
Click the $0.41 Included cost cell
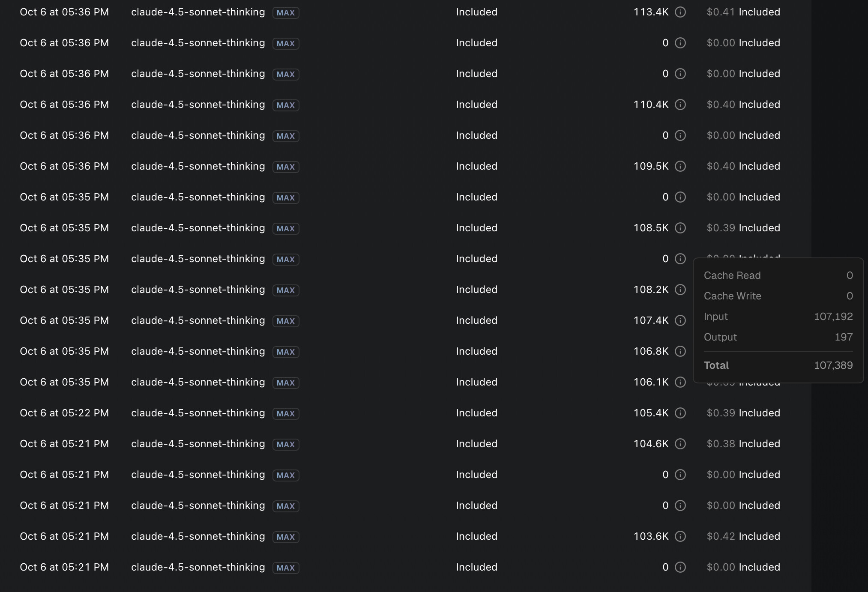[743, 12]
